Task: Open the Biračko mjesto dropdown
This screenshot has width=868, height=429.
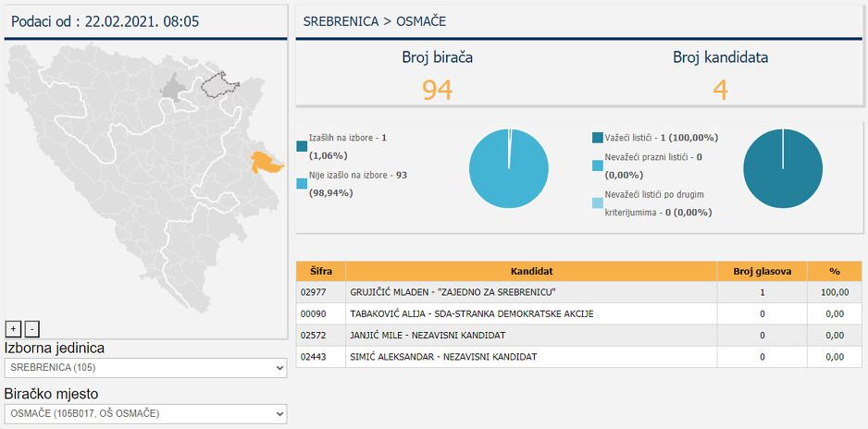Action: click(x=146, y=413)
